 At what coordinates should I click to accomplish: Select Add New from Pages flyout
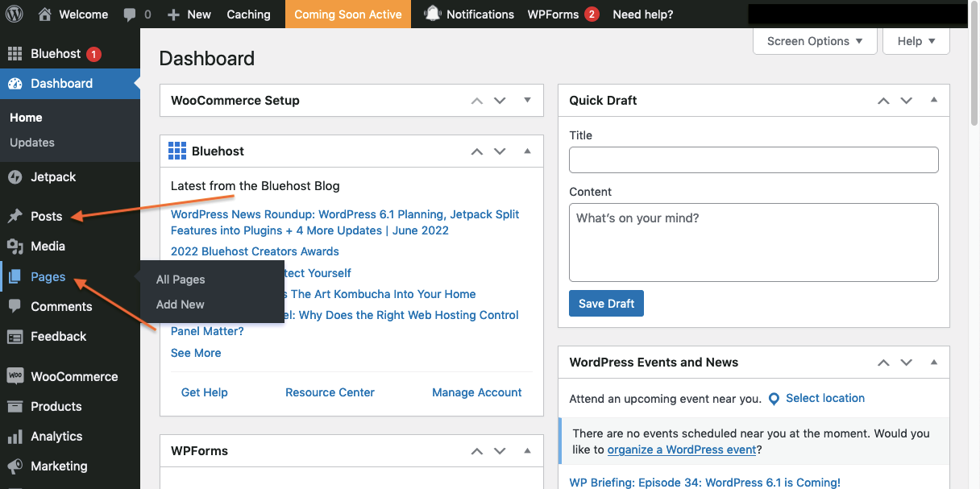[181, 305]
